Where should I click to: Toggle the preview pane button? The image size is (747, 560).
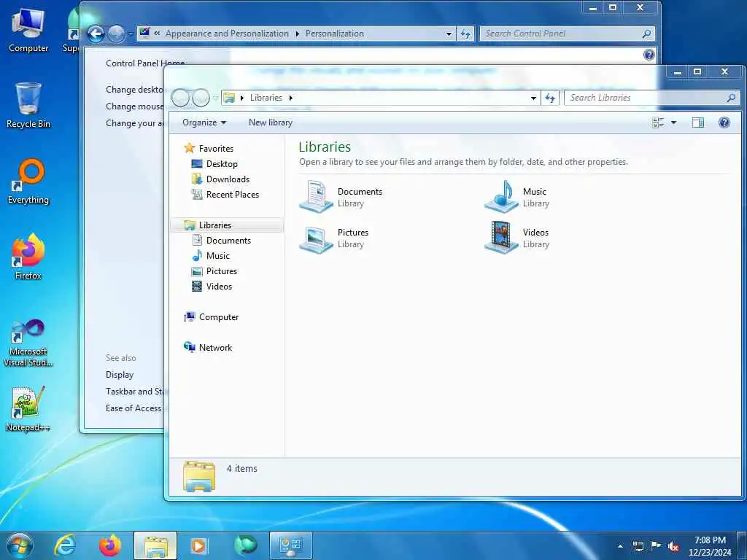698,122
